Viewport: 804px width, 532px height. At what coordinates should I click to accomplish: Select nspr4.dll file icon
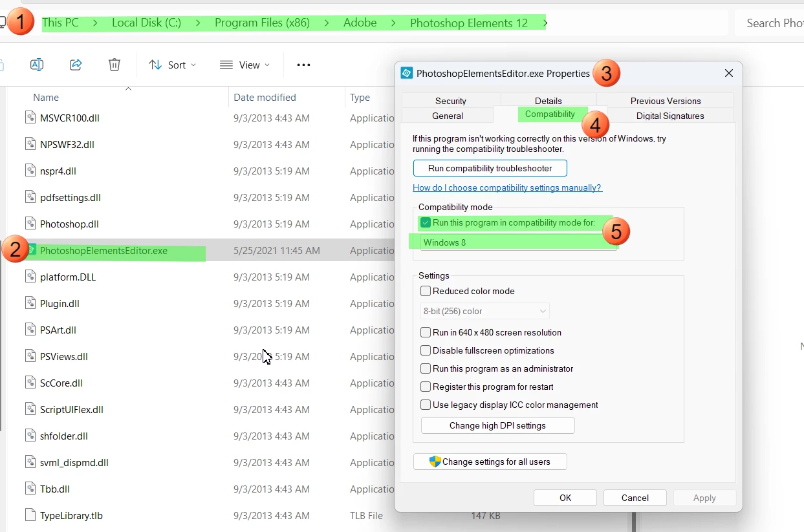(30, 171)
